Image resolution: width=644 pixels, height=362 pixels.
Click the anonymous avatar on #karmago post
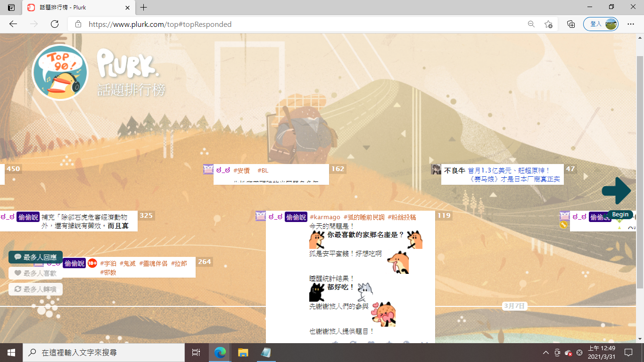[x=261, y=216]
